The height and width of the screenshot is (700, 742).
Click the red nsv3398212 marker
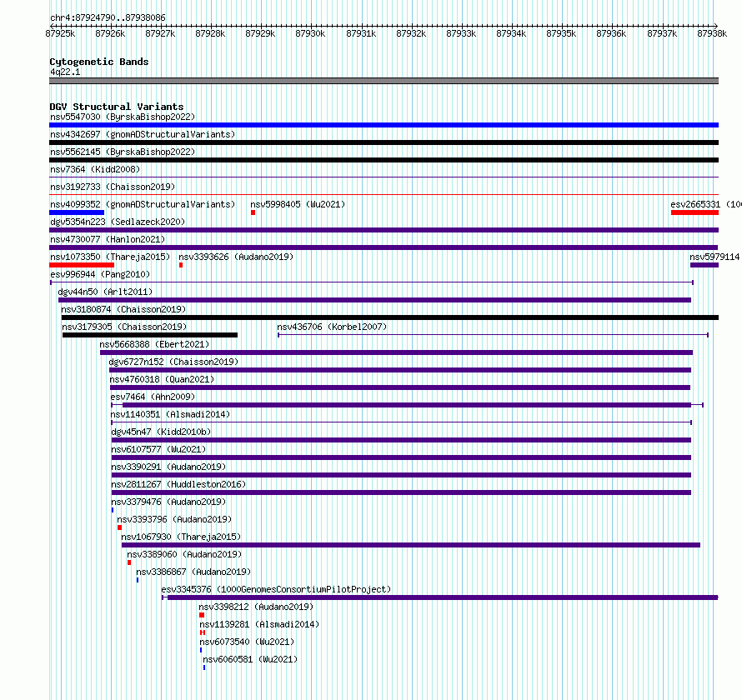click(x=202, y=615)
